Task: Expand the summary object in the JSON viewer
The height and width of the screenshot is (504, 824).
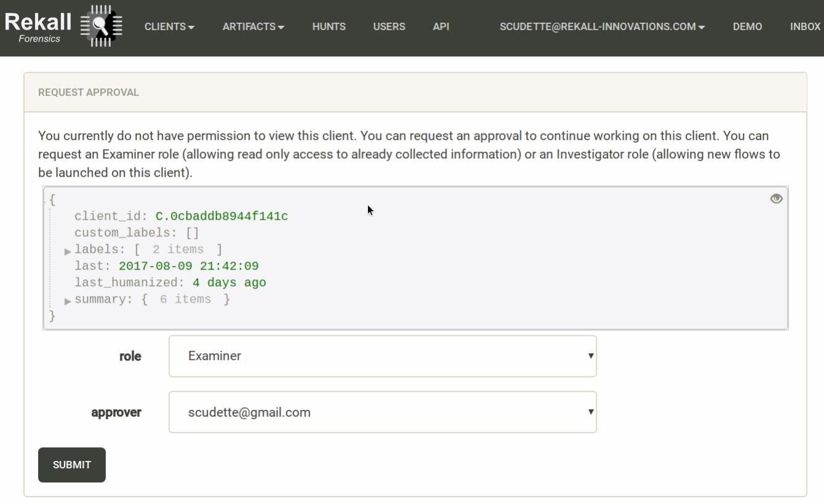Action: tap(66, 301)
